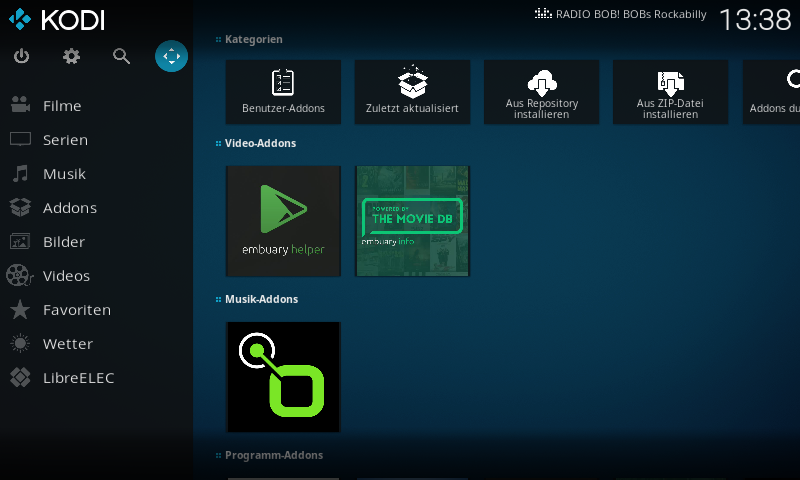
Task: Open the green music addon thumbnail
Action: pos(283,377)
